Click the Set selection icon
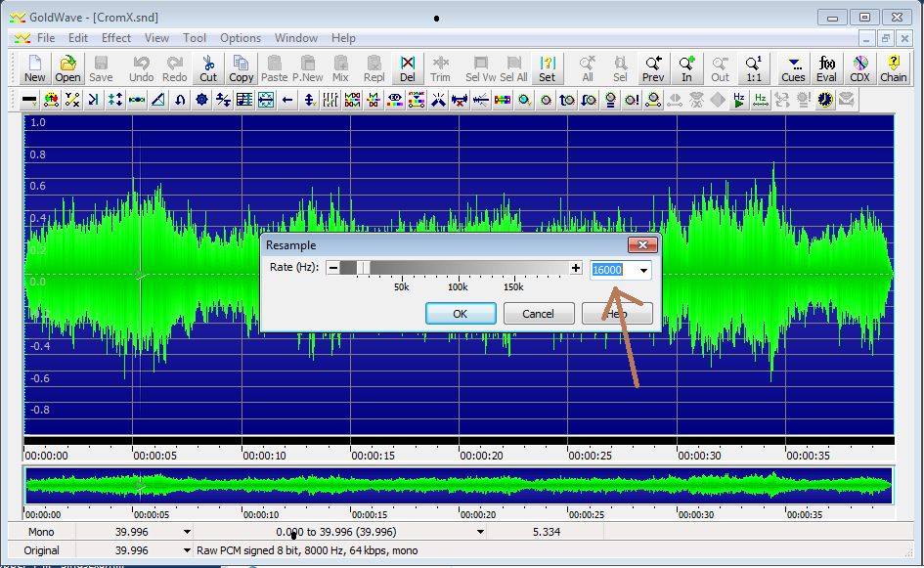 (x=547, y=68)
